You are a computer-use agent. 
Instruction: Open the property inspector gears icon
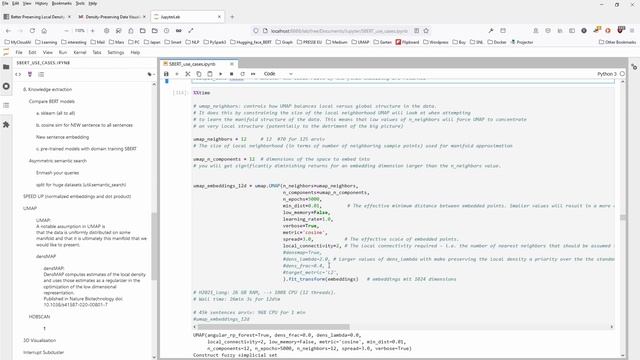(x=634, y=67)
